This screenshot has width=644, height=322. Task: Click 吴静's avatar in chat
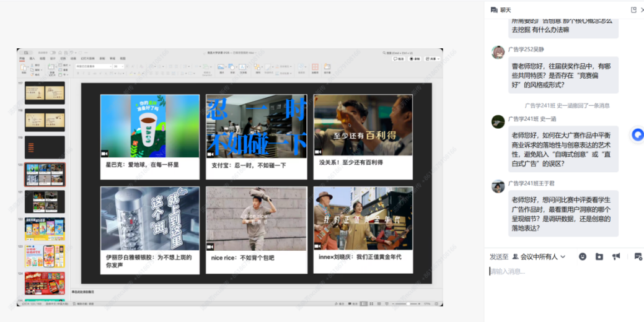(498, 53)
